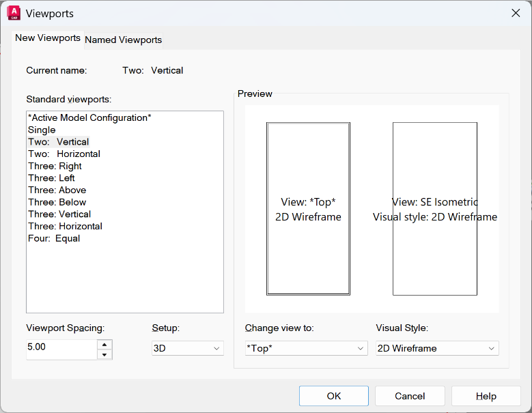This screenshot has height=413, width=532.
Task: Select Three: Left viewport configuration
Action: coord(52,178)
